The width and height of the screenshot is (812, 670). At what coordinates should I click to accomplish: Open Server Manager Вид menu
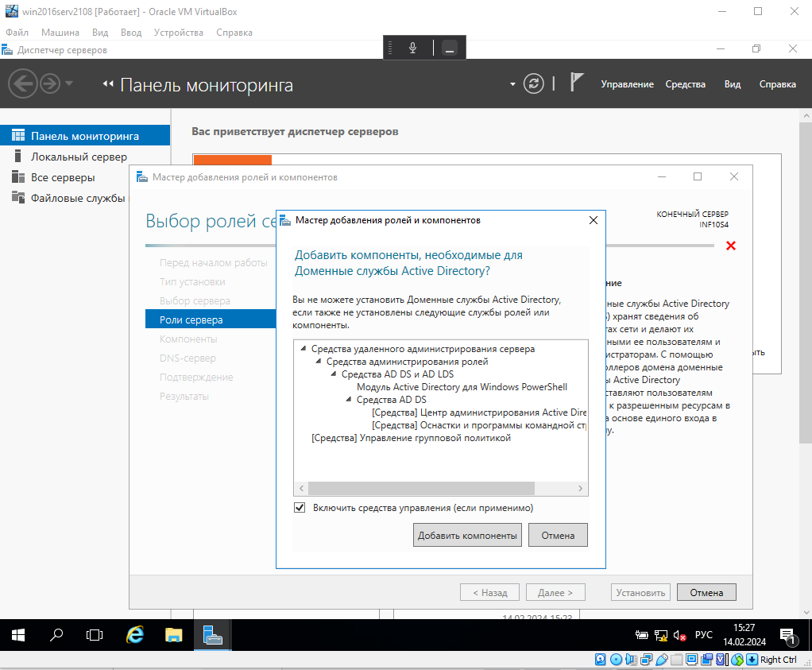click(733, 84)
